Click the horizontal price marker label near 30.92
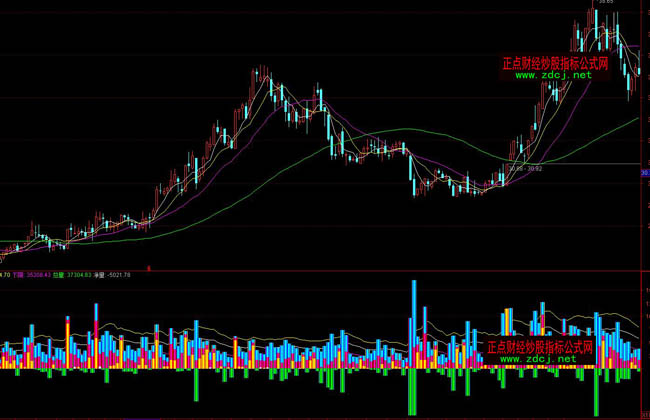The width and height of the screenshot is (650, 420). pyautogui.click(x=524, y=169)
